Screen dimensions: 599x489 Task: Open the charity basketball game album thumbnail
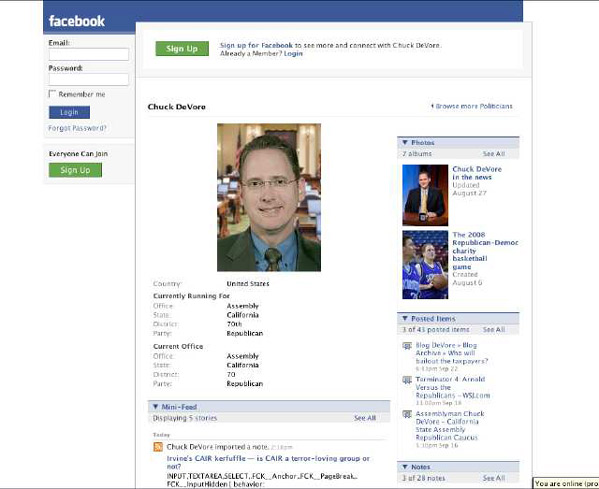tap(425, 265)
